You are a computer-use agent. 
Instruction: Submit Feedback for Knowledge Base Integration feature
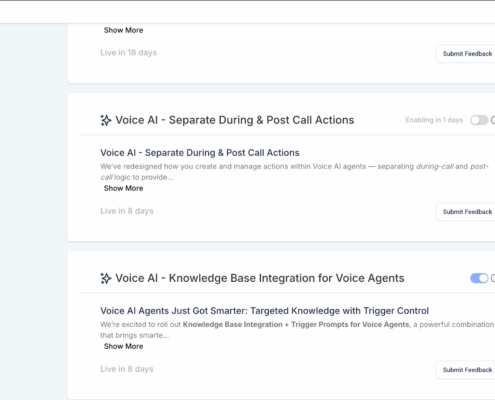tap(467, 370)
